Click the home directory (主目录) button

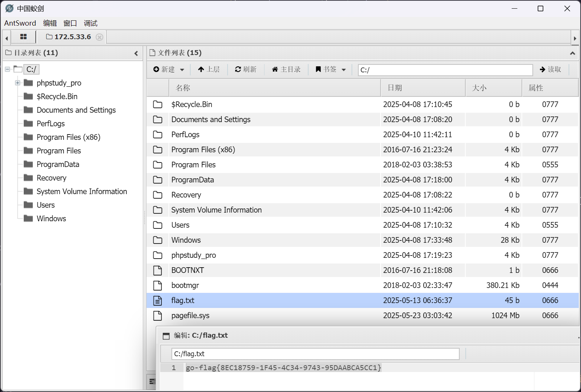tap(286, 69)
